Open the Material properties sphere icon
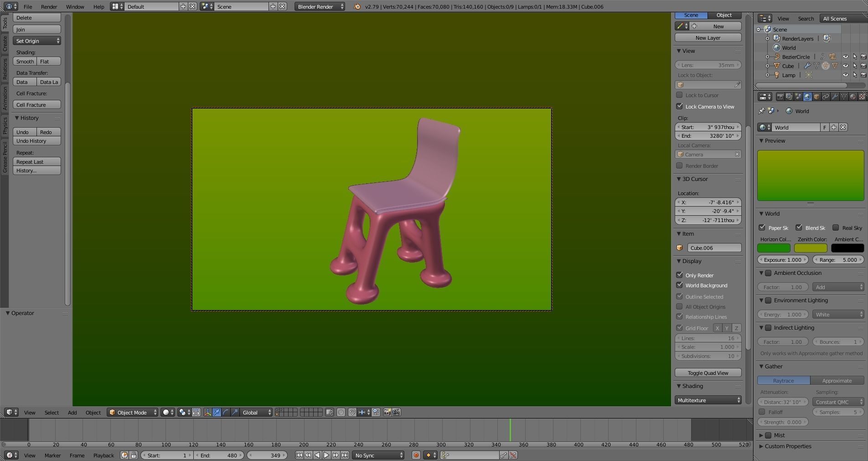Image resolution: width=868 pixels, height=461 pixels. pos(853,97)
